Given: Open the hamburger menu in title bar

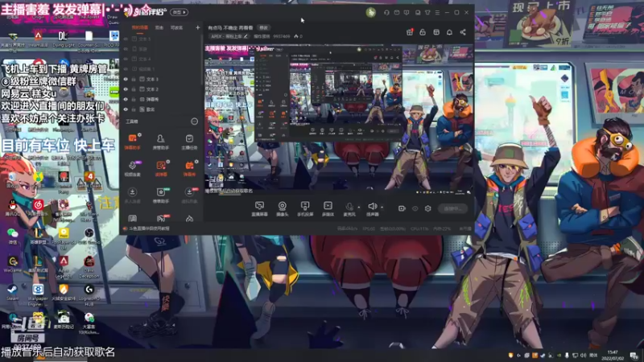Looking at the screenshot, I should click(x=437, y=13).
